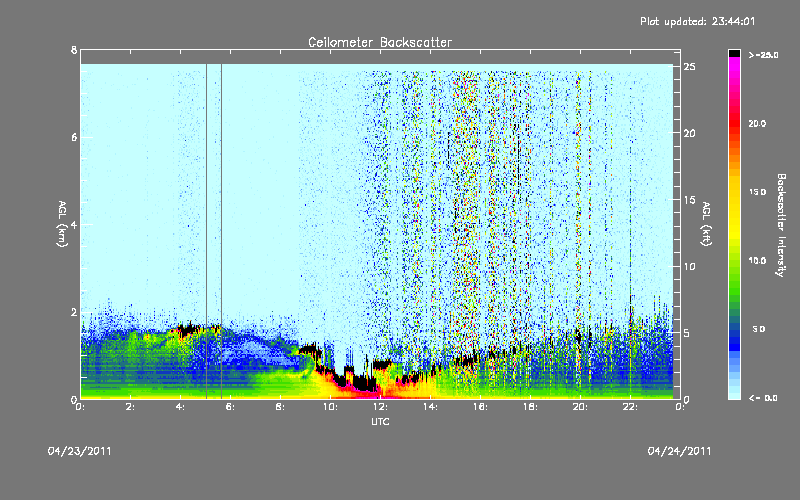Click the '<= 0.0' colorbar minimum label
The height and width of the screenshot is (500, 800).
tap(763, 398)
